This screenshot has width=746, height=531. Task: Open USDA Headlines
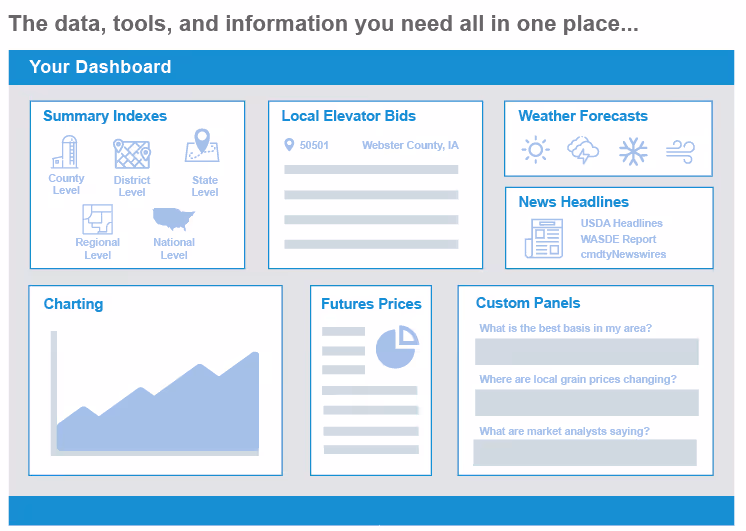[621, 223]
